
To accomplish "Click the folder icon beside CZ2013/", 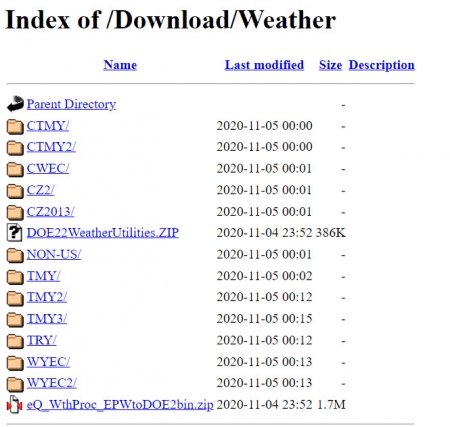I will pos(15,212).
